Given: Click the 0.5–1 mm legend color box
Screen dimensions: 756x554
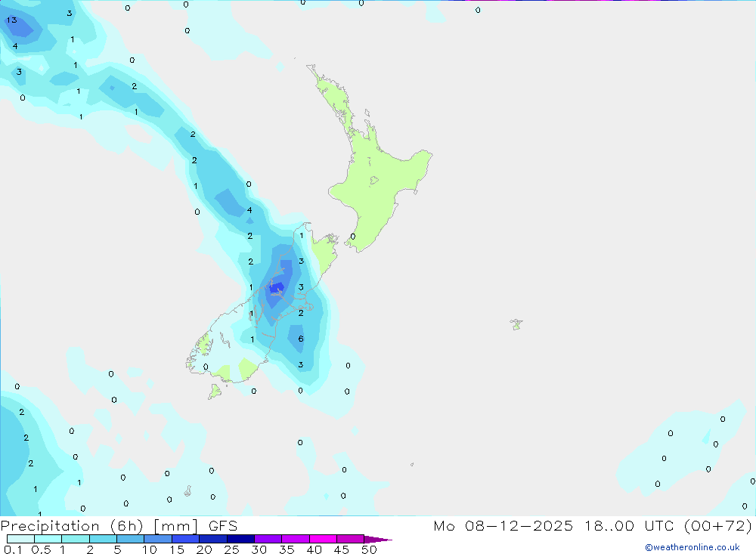Looking at the screenshot, I should (48, 539).
